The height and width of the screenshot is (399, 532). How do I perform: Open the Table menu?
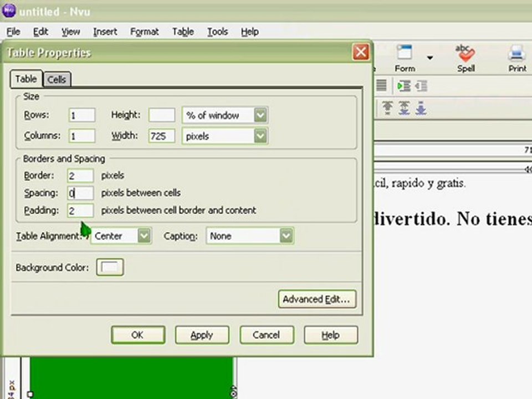183,32
